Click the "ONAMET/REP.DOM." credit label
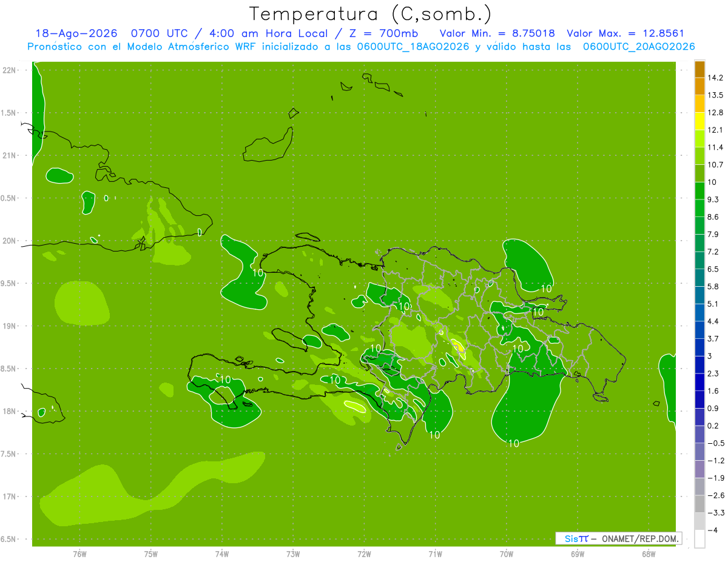The width and height of the screenshot is (728, 562). coord(639,538)
